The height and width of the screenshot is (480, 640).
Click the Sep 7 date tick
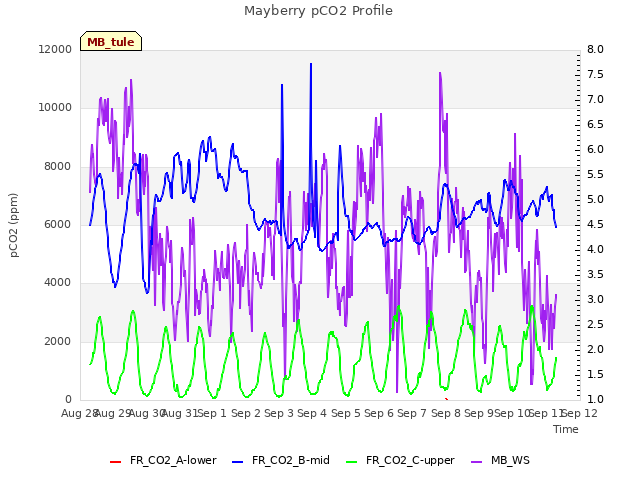(x=412, y=413)
